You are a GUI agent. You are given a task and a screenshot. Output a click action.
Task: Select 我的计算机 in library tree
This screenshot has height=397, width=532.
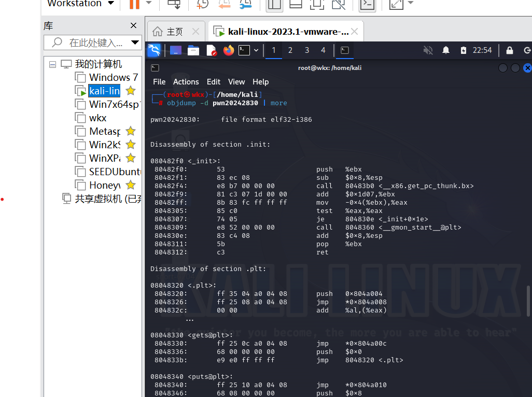point(98,64)
